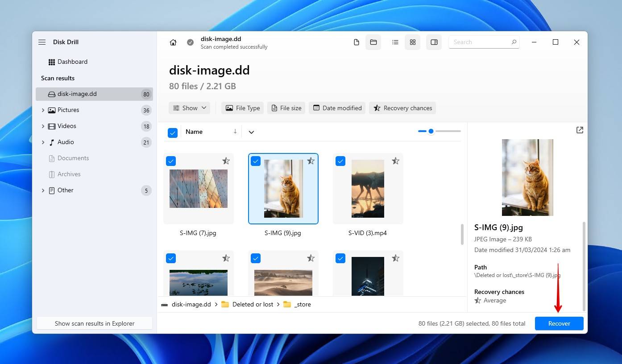Click disk-image.dd breadcrumb drive

pyautogui.click(x=186, y=304)
